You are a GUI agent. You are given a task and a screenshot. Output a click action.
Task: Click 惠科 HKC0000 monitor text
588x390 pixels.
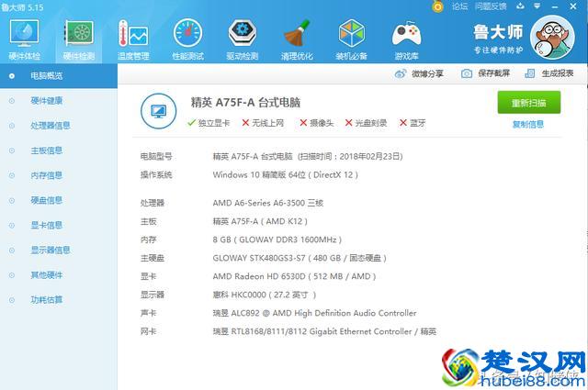265,295
